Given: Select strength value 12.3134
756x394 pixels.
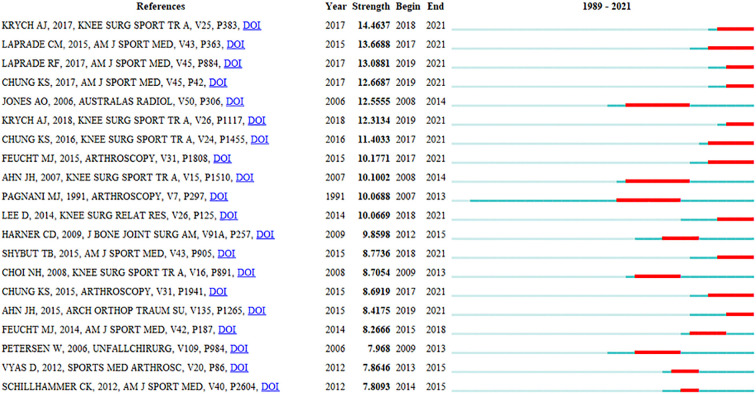Looking at the screenshot, I should [374, 121].
